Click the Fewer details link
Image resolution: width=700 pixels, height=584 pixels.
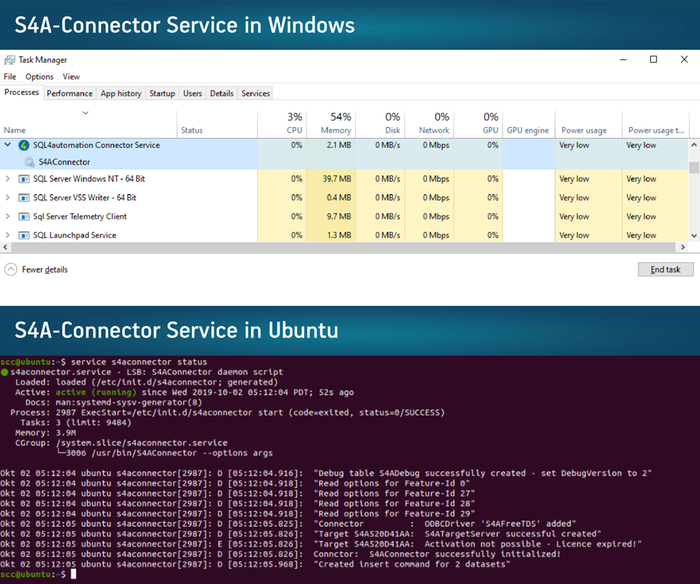pos(45,270)
